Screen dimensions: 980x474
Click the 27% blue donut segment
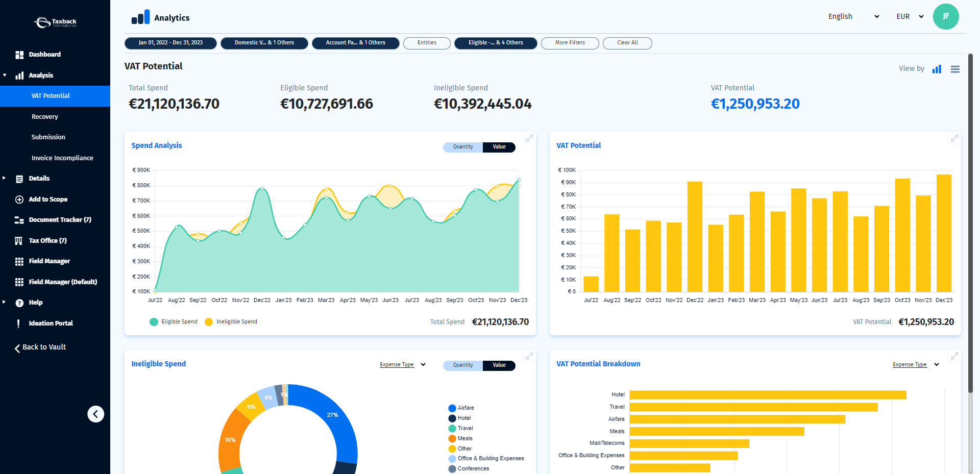[x=332, y=415]
